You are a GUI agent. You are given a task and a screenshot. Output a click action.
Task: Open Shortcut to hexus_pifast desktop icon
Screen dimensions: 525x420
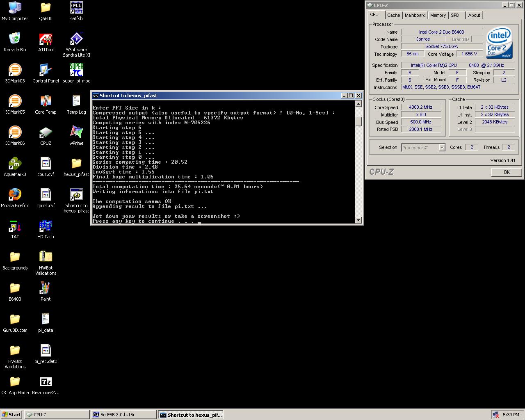(x=76, y=201)
